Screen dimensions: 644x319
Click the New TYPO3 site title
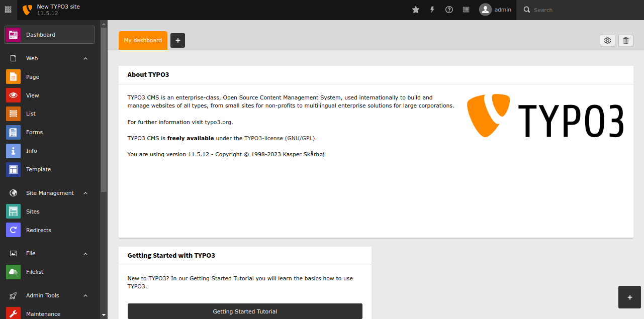(58, 7)
